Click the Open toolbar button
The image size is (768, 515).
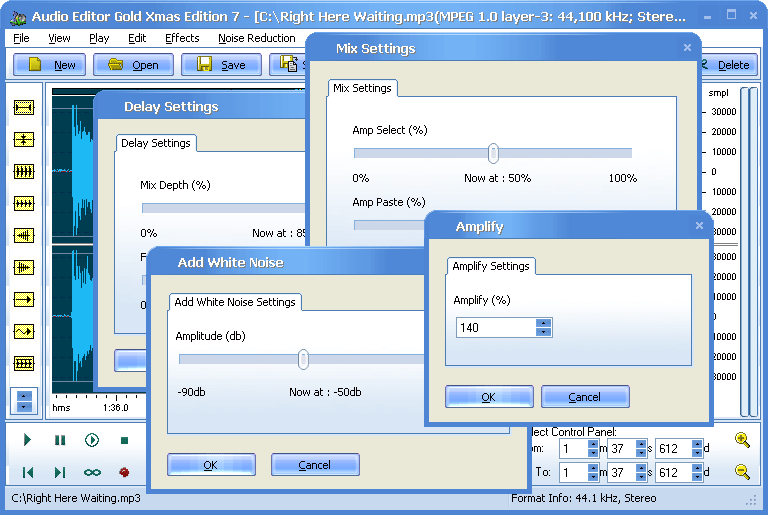tap(133, 65)
